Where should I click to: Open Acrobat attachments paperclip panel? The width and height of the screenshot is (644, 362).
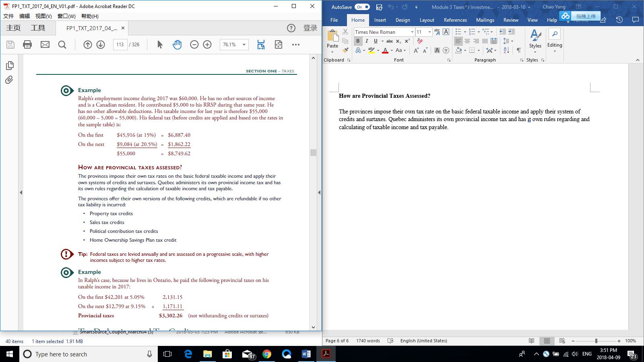pyautogui.click(x=9, y=80)
